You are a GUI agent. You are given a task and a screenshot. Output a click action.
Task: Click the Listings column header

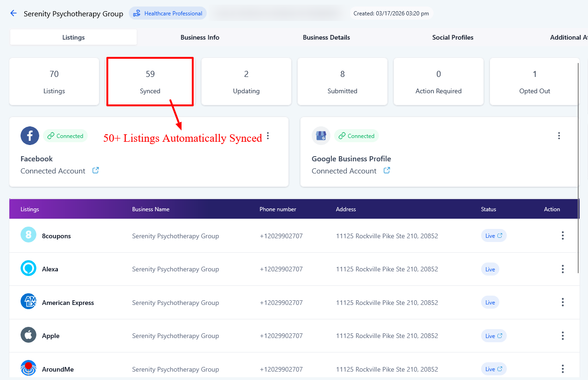pyautogui.click(x=30, y=209)
